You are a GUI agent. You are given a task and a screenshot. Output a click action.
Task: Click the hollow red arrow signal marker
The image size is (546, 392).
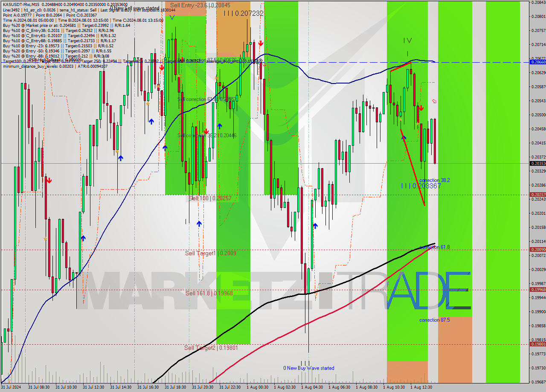point(434,101)
